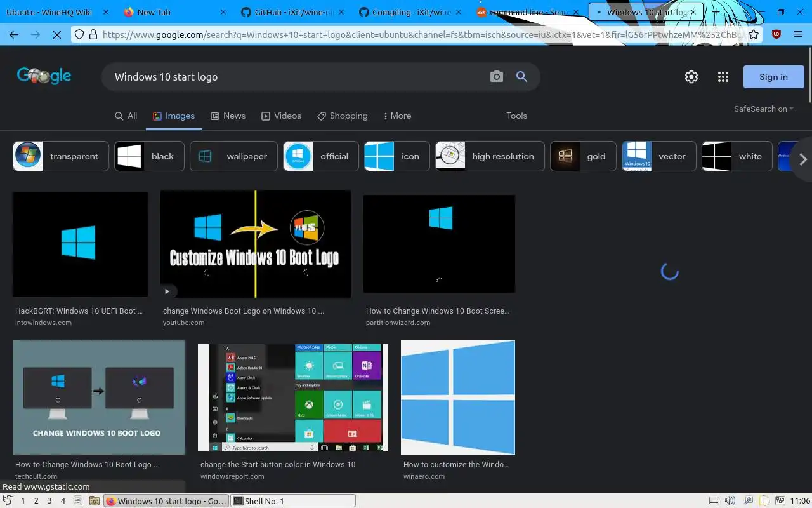
Task: Switch to virtual desktop 2
Action: pyautogui.click(x=36, y=501)
